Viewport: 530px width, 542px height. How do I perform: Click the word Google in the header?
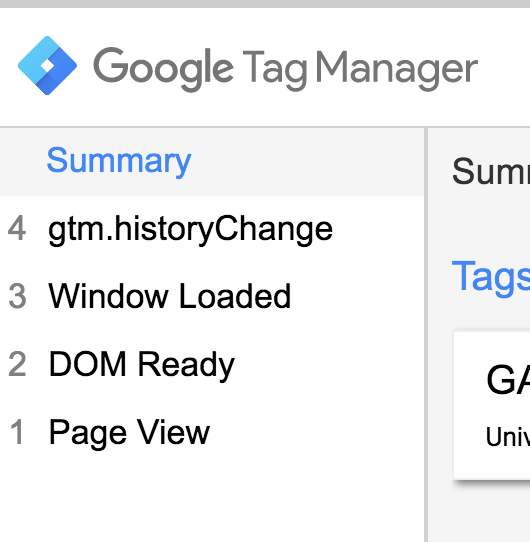point(163,69)
